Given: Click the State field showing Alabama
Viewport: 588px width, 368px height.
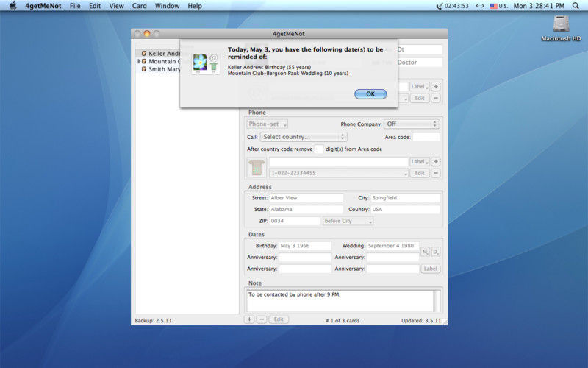Looking at the screenshot, I should [x=306, y=209].
